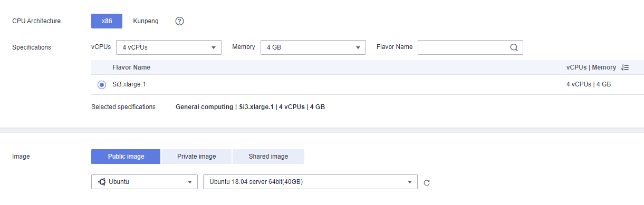This screenshot has height=205, width=644.
Task: Refresh the image list with the reload icon
Action: pos(427,182)
